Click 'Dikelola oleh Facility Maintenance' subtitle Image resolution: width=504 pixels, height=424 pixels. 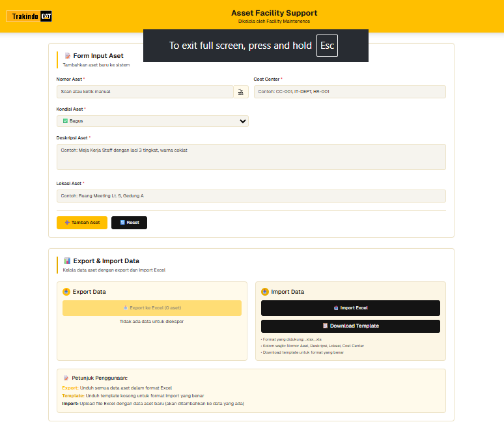[274, 21]
